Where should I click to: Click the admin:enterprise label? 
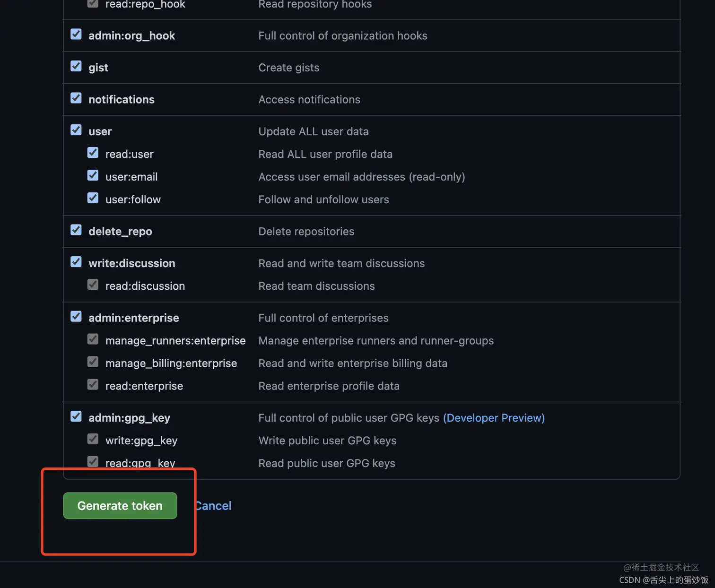(x=134, y=318)
